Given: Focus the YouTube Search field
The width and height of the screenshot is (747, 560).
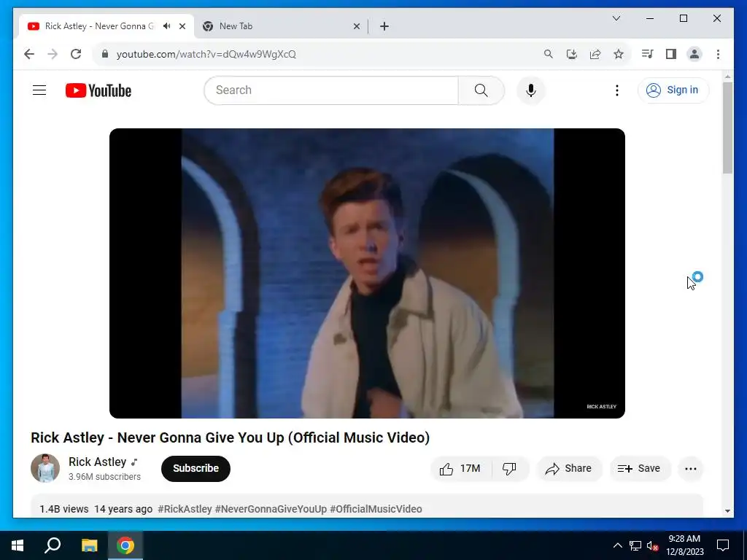Looking at the screenshot, I should point(331,90).
